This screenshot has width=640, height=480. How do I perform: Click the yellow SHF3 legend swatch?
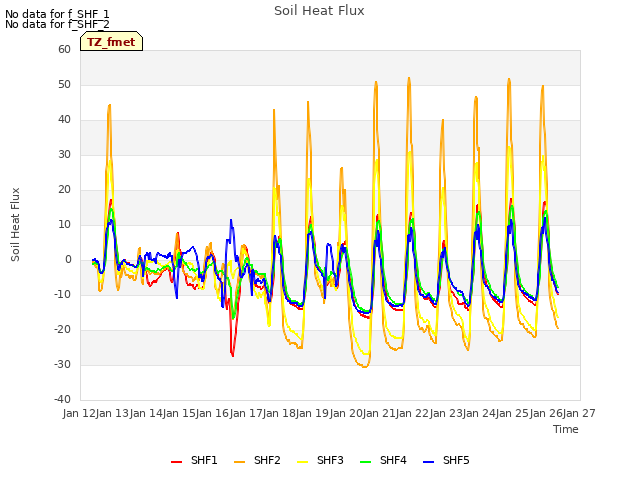click(302, 462)
